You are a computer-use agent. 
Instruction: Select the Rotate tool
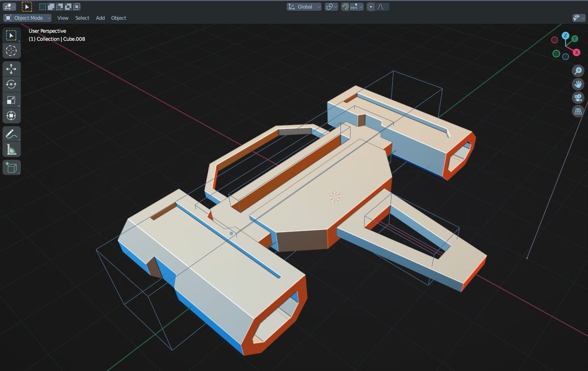click(11, 84)
